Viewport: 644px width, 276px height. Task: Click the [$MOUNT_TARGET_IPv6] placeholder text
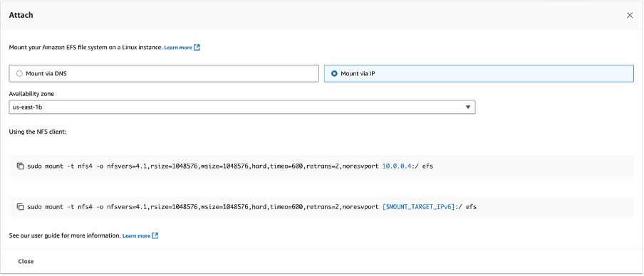point(418,207)
